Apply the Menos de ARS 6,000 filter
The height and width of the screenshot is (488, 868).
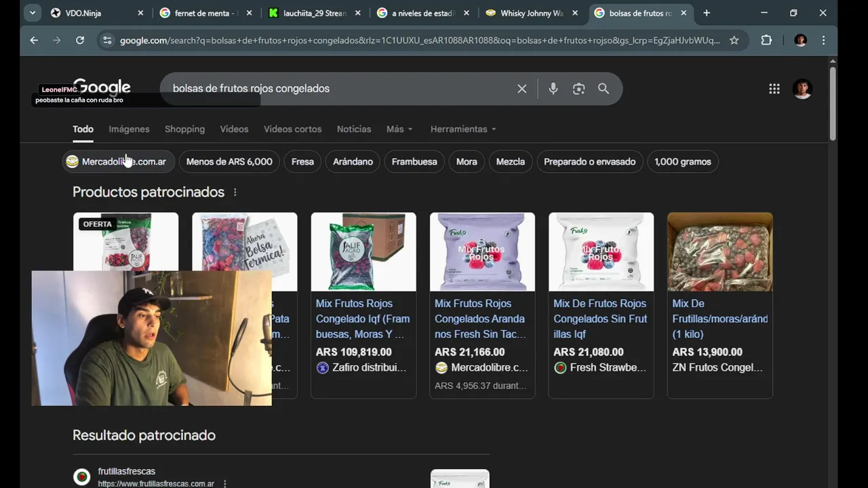(229, 161)
